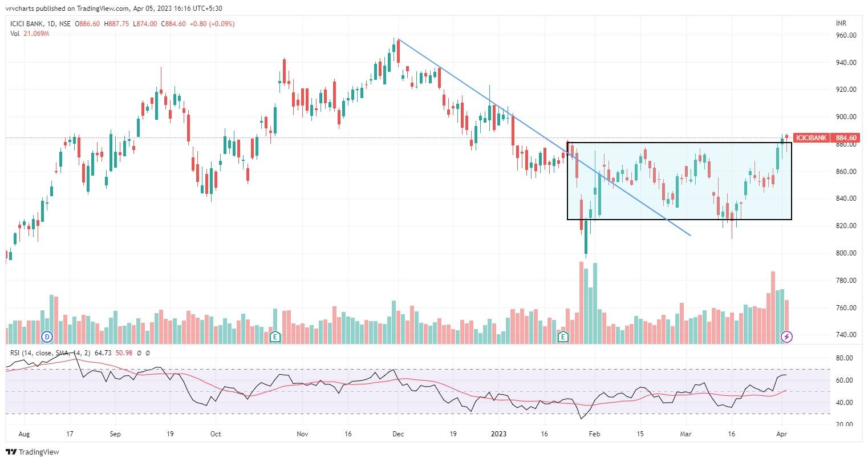The width and height of the screenshot is (868, 462).
Task: Click the Mar date label on time axis
Action: pyautogui.click(x=687, y=434)
